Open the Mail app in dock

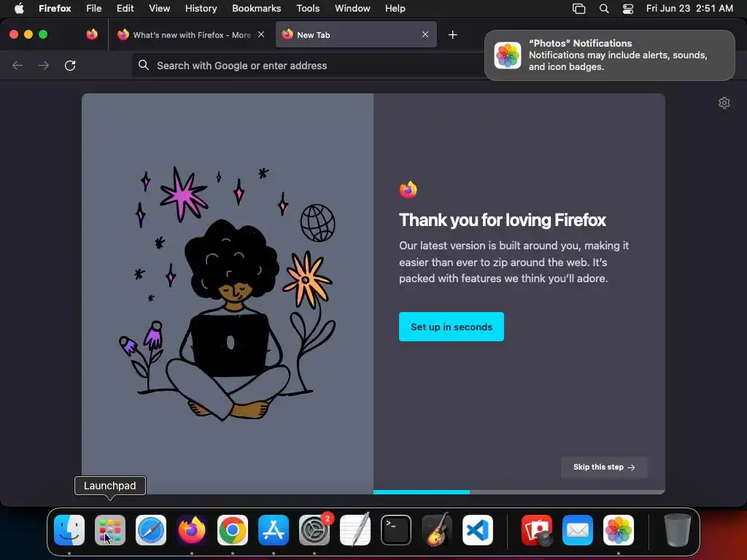(578, 530)
